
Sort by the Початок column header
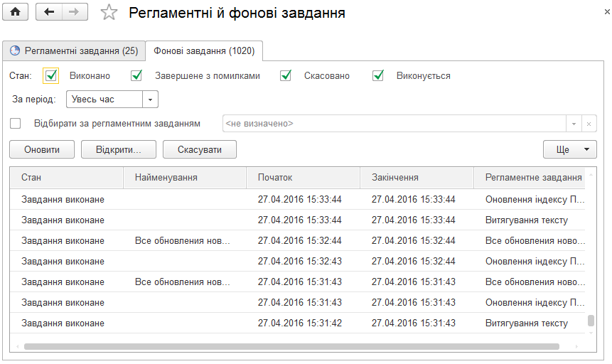[x=303, y=178]
